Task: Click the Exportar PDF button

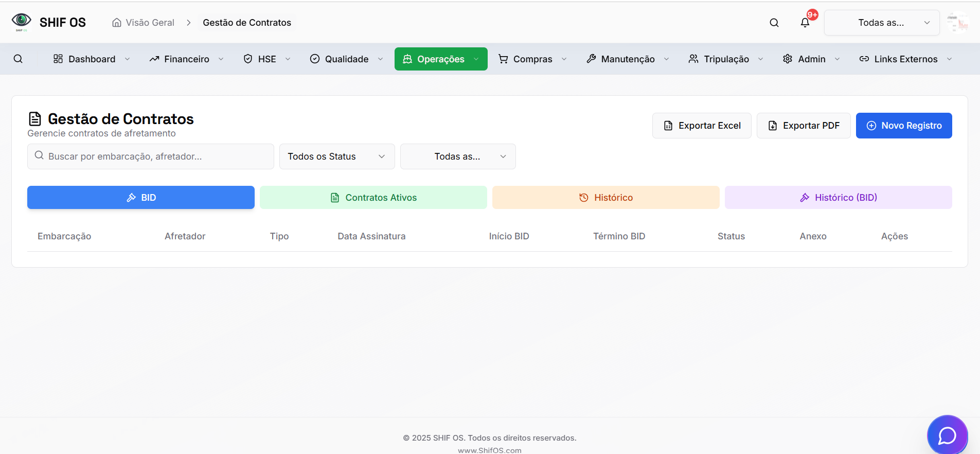Action: [803, 126]
